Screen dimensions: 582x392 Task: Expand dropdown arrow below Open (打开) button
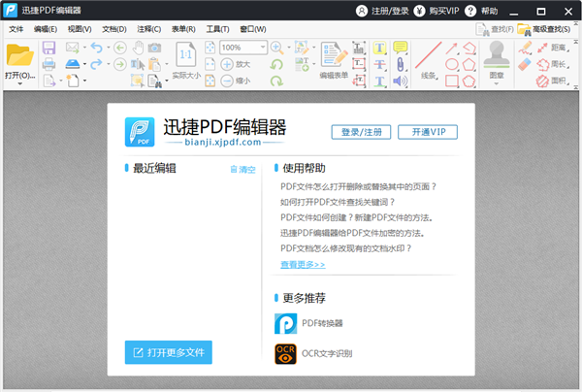pos(20,83)
